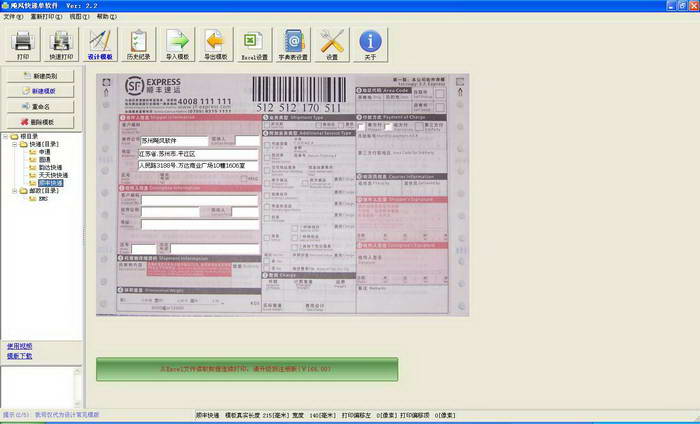Image resolution: width=700 pixels, height=424 pixels.
Task: Select the 天天快递 template in the tree
Action: (x=53, y=175)
